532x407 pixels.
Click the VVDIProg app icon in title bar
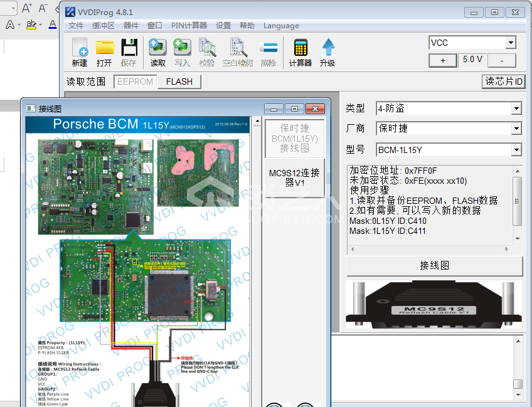coord(70,12)
